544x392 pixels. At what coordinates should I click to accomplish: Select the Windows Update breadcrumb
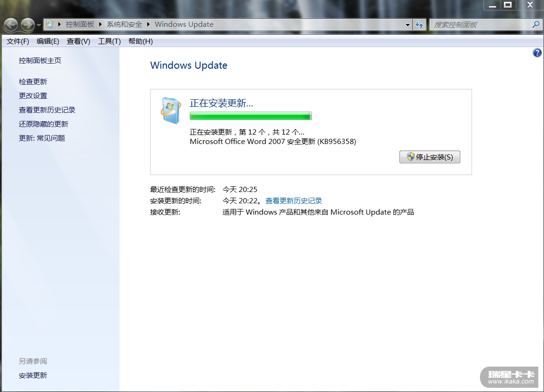[184, 24]
